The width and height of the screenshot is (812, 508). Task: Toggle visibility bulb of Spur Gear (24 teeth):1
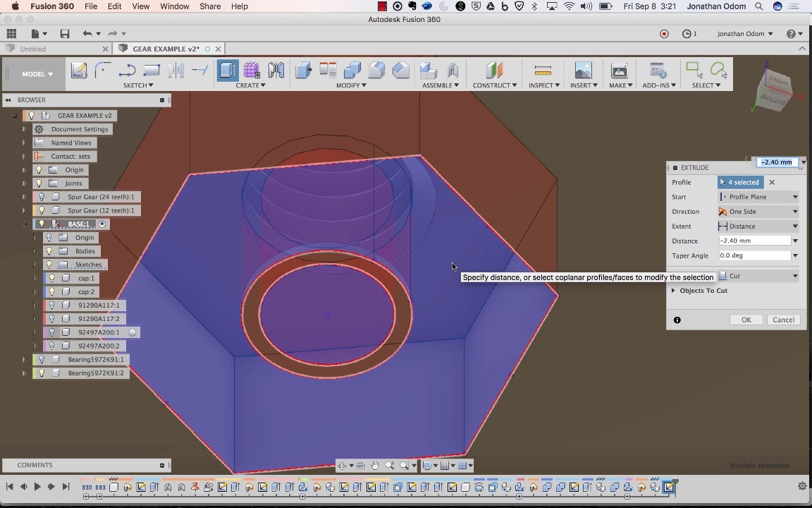click(x=42, y=197)
